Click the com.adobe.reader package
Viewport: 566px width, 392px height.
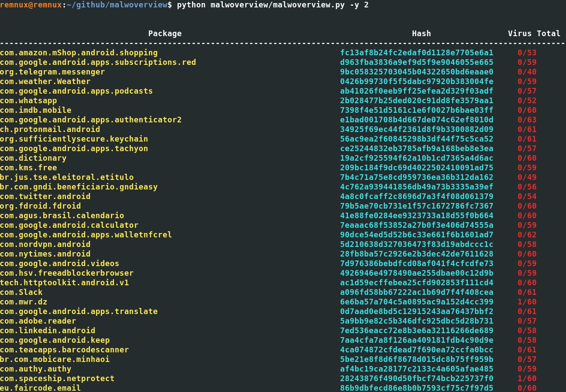coord(38,321)
